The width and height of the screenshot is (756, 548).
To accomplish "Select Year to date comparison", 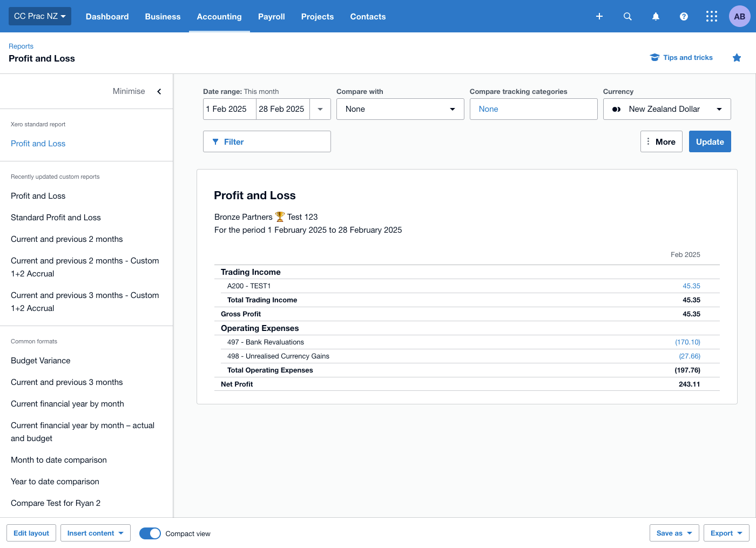I will coord(55,482).
